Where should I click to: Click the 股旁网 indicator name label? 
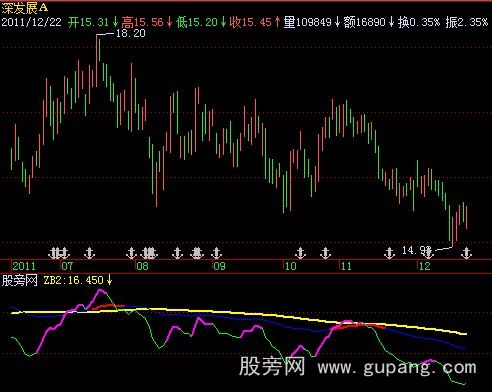pyautogui.click(x=19, y=280)
